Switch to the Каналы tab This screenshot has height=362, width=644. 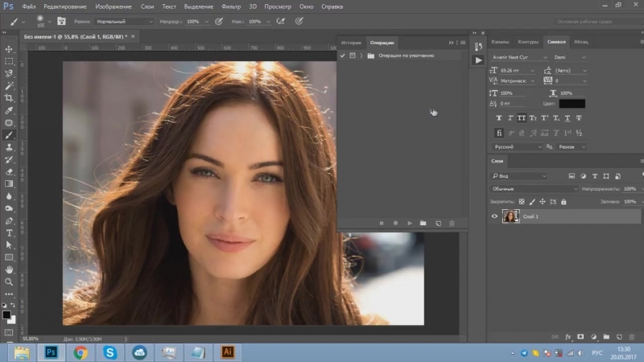500,41
